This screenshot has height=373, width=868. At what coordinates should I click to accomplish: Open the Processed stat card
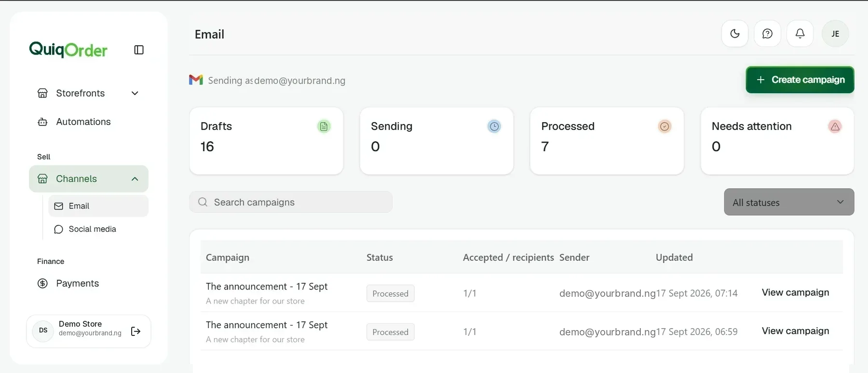click(607, 141)
